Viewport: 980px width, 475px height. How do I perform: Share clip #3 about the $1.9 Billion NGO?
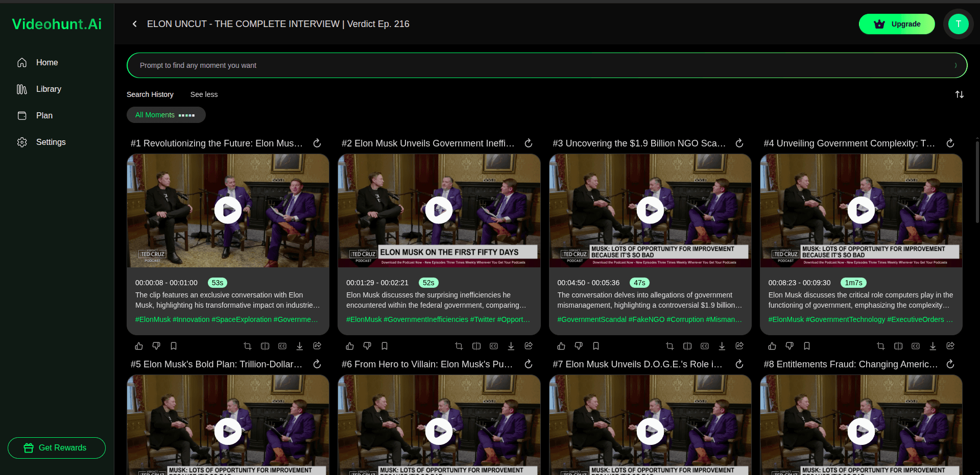(739, 346)
